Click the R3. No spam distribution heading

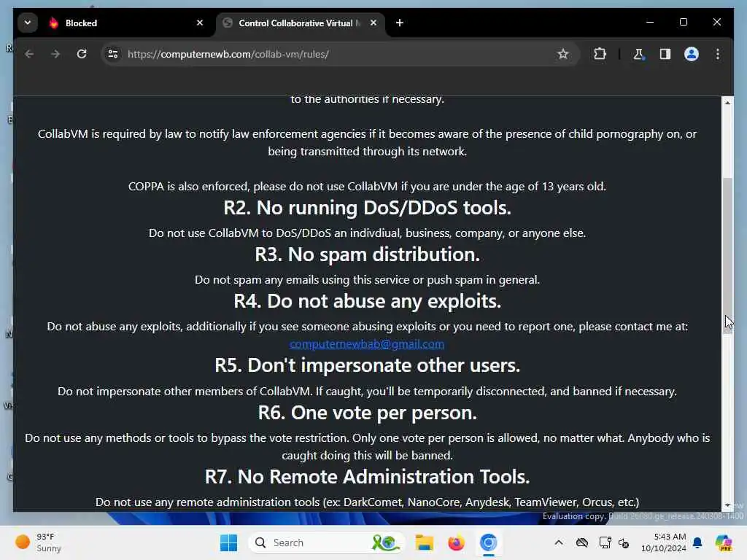coord(368,254)
